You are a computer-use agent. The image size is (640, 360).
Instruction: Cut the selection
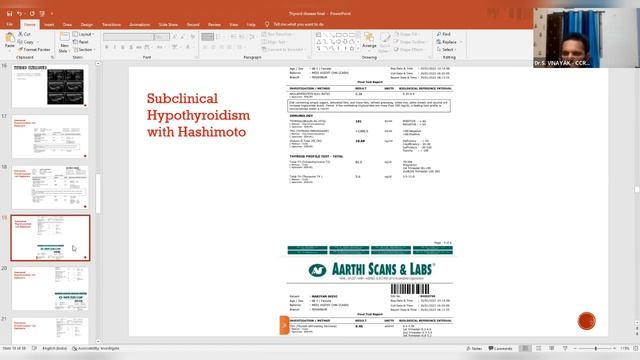tap(24, 34)
